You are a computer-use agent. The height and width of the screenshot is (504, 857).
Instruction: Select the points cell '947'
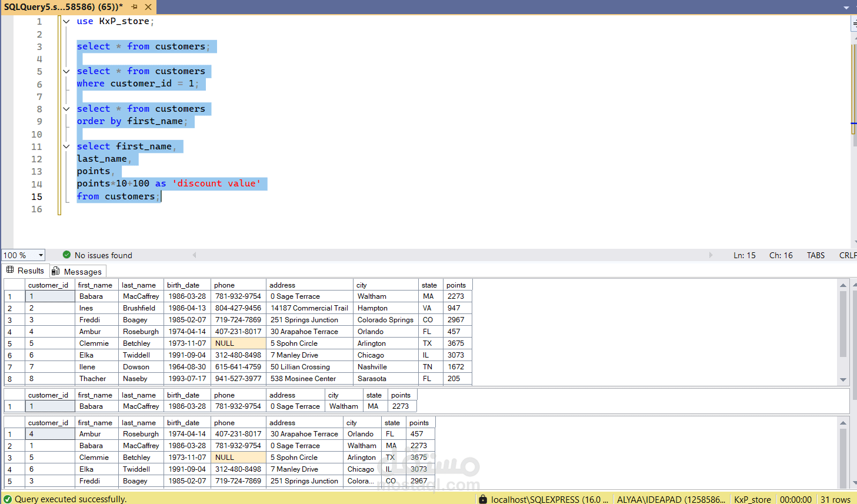click(x=458, y=308)
